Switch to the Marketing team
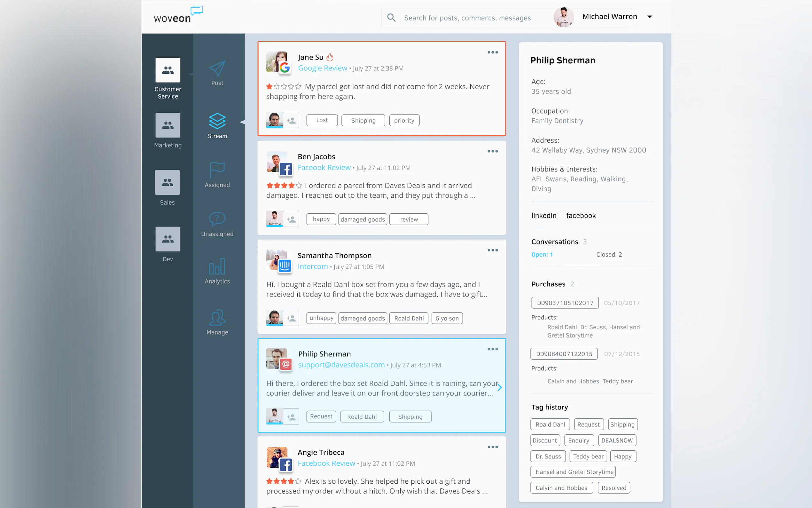812x508 pixels. [168, 125]
